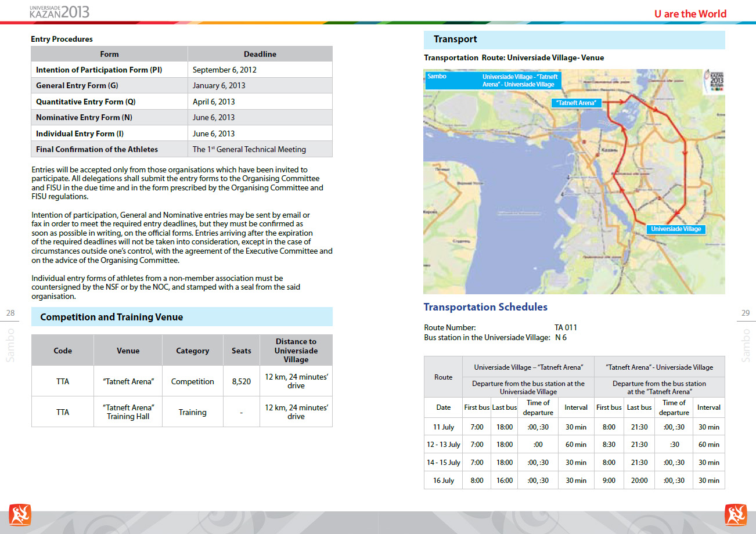Click the "20:00" last bus time
Screen dimensions: 756x534
pyautogui.click(x=639, y=481)
